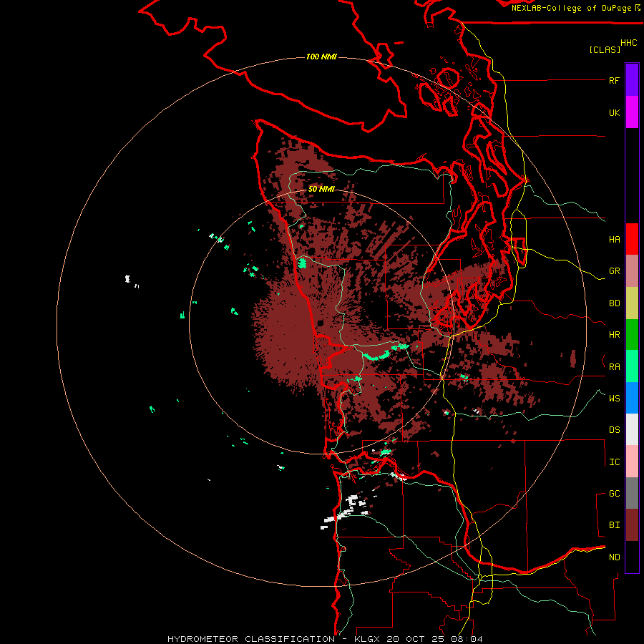Click the HYDROMETEOR CLASSIFICATION title text
The width and height of the screenshot is (644, 644).
(251, 639)
